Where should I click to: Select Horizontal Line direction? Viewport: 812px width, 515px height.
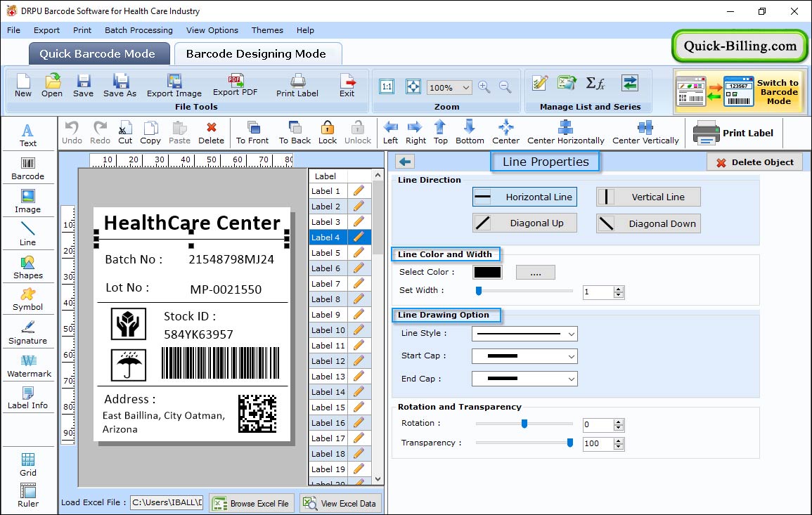point(524,197)
